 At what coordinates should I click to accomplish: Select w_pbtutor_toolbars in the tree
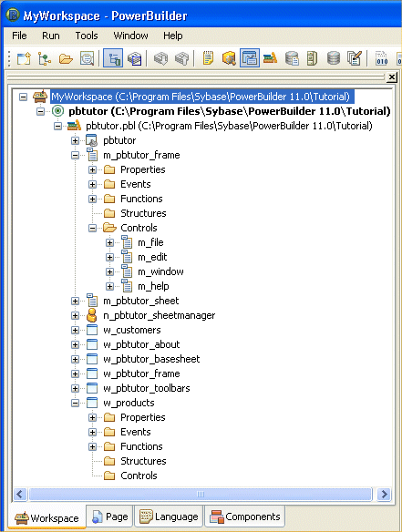[147, 388]
